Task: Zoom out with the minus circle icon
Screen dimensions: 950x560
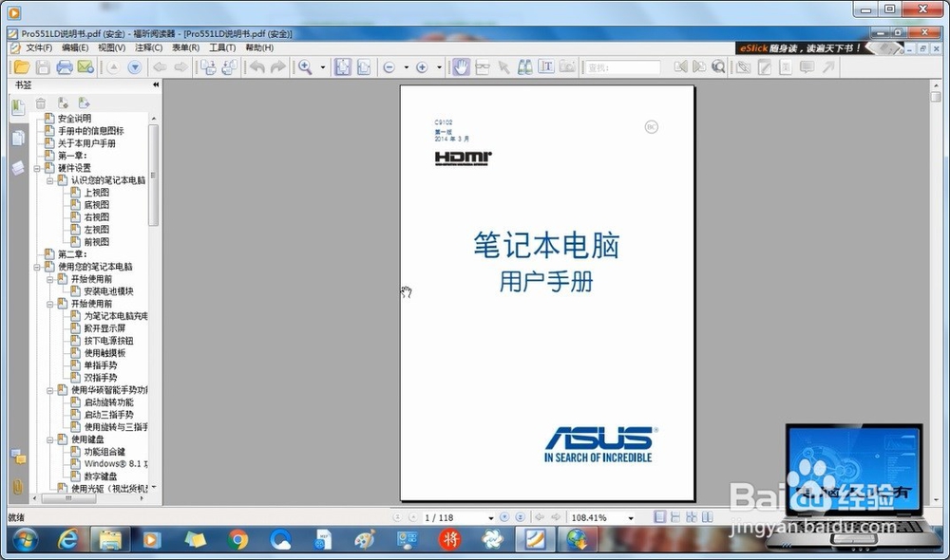Action: 389,67
